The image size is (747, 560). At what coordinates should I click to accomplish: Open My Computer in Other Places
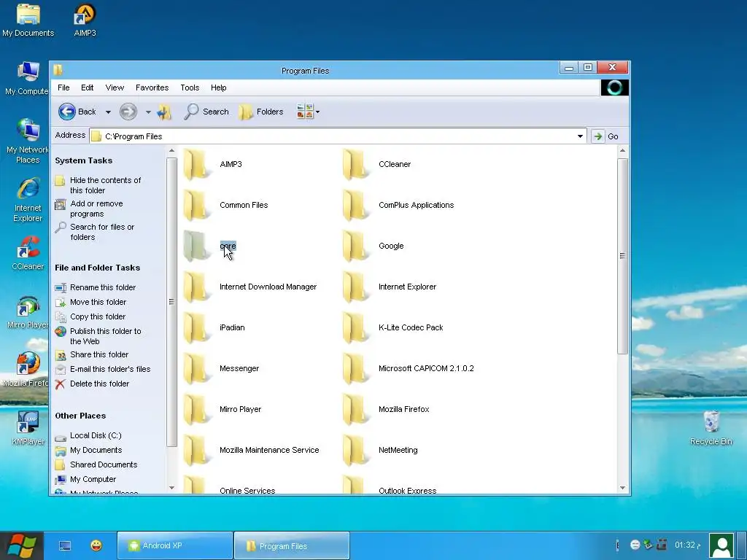(x=93, y=480)
